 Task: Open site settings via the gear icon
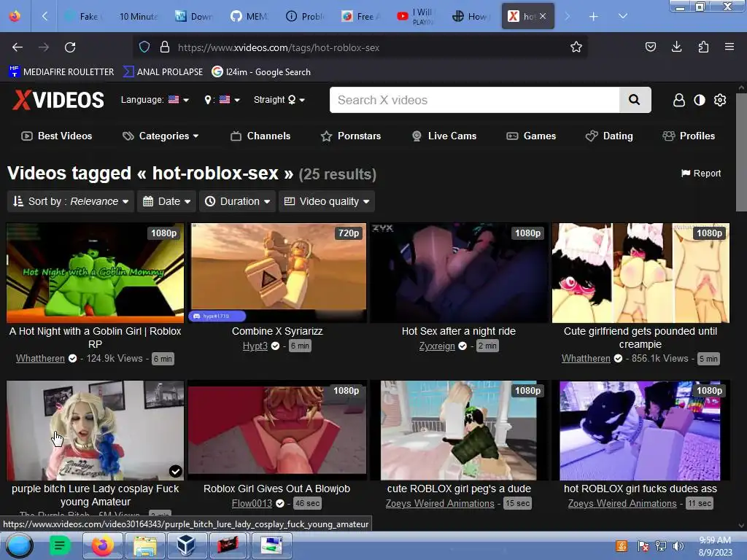pos(720,100)
